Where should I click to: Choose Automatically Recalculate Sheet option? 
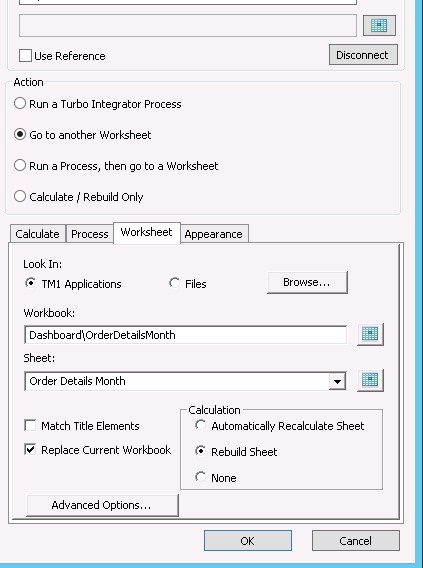[x=200, y=425]
